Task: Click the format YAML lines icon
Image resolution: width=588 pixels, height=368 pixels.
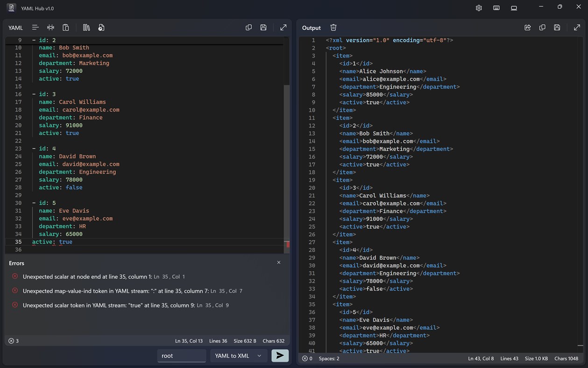Action: coord(35,28)
